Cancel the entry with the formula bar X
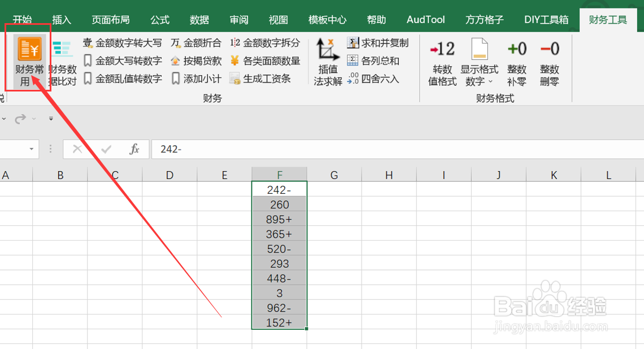The width and height of the screenshot is (644, 349). [77, 149]
